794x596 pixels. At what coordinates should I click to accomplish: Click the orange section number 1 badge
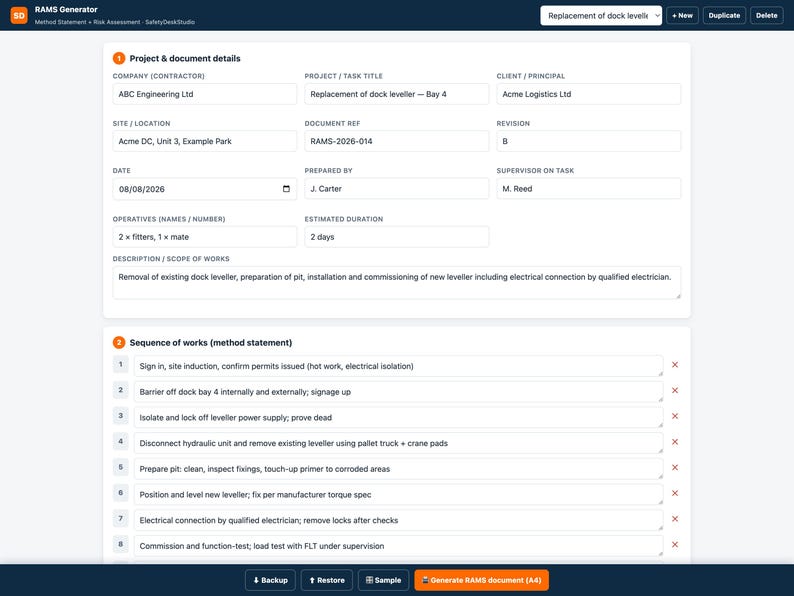pos(119,59)
